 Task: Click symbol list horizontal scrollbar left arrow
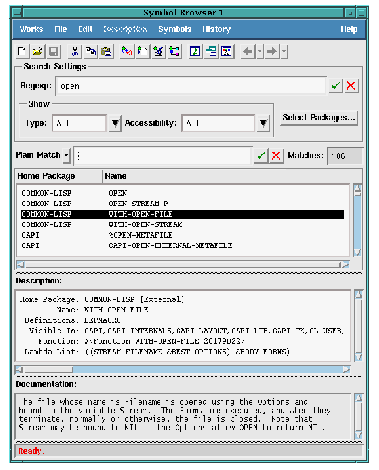[20, 265]
